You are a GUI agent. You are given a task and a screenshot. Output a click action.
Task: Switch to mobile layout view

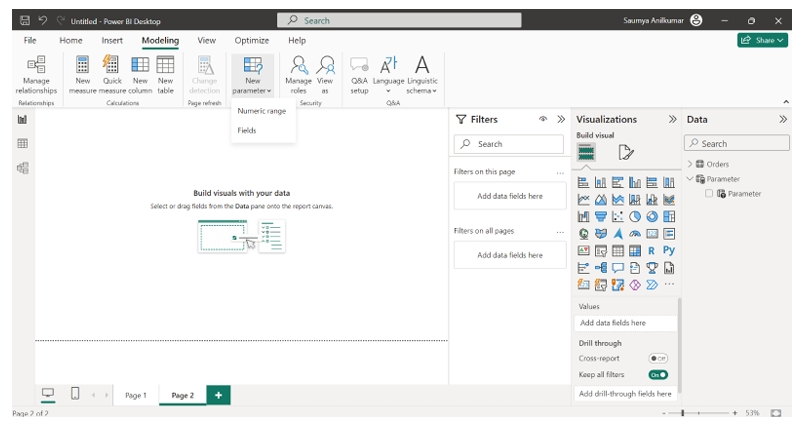(x=75, y=394)
